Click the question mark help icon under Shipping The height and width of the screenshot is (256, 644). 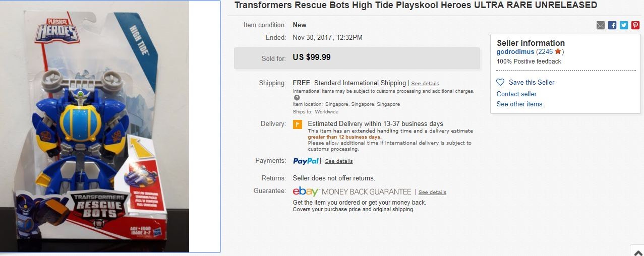click(x=297, y=98)
